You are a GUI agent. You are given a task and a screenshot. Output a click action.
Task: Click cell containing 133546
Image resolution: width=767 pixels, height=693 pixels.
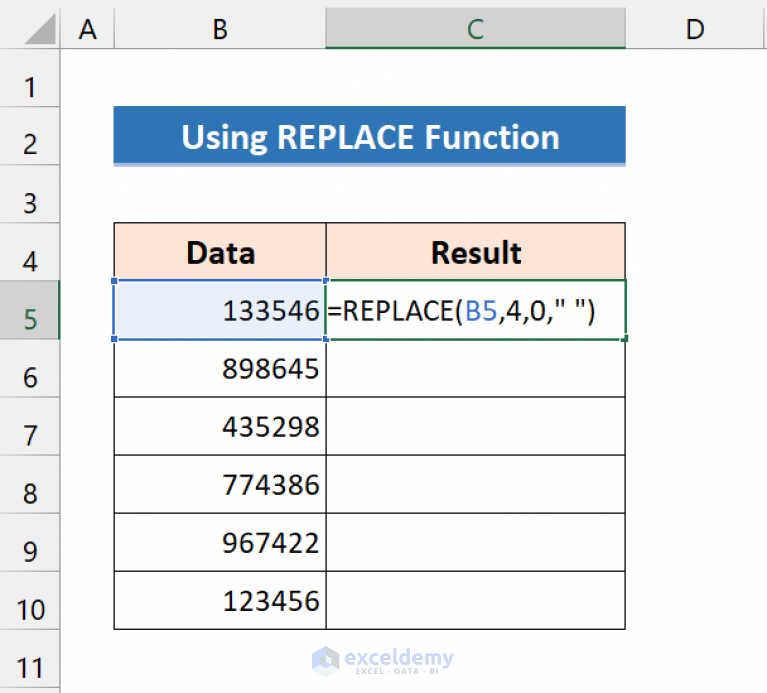220,310
